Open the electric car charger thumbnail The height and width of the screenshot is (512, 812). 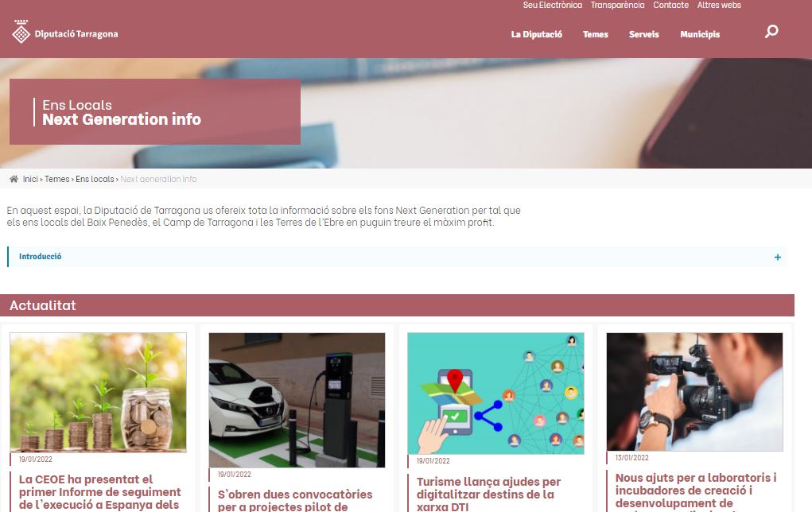(297, 400)
